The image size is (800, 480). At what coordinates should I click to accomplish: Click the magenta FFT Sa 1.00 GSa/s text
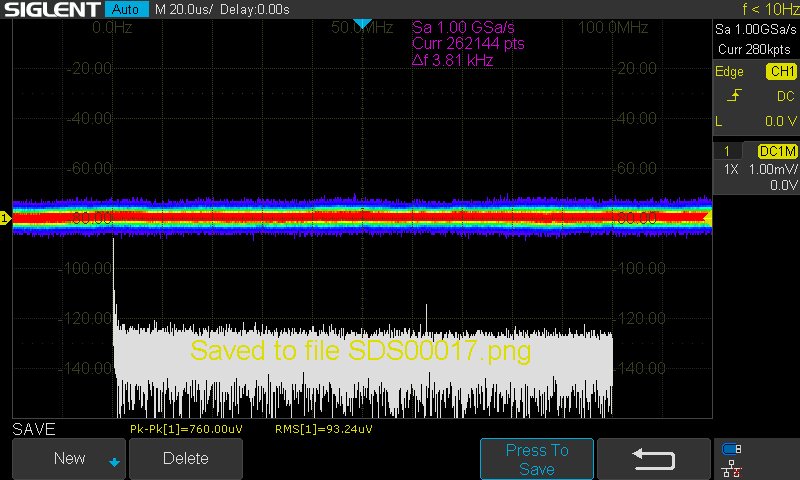(x=463, y=27)
